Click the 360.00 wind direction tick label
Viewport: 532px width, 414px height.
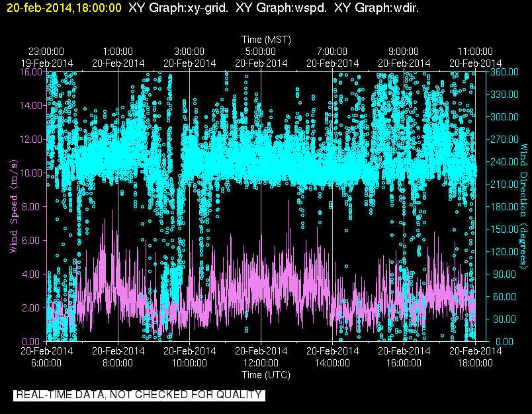(504, 72)
